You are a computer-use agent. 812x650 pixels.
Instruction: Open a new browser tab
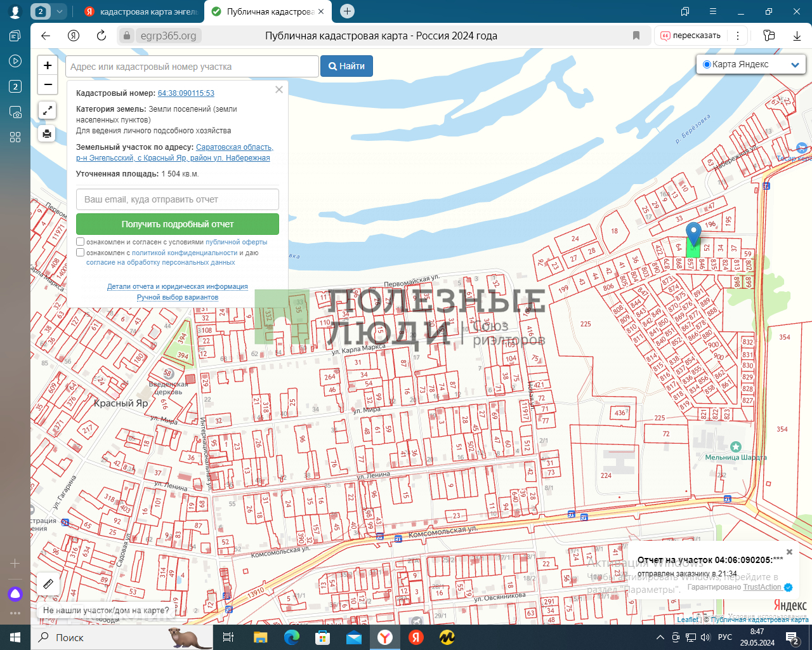(347, 11)
